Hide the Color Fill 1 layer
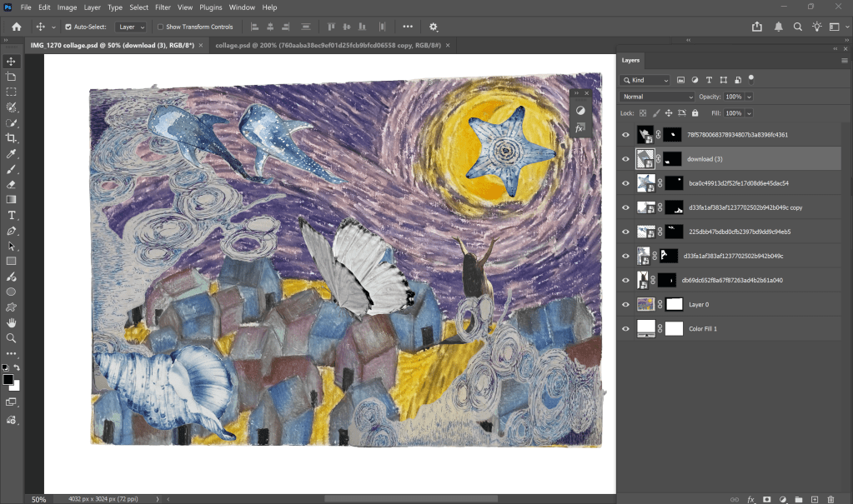This screenshot has width=853, height=504. click(x=626, y=329)
